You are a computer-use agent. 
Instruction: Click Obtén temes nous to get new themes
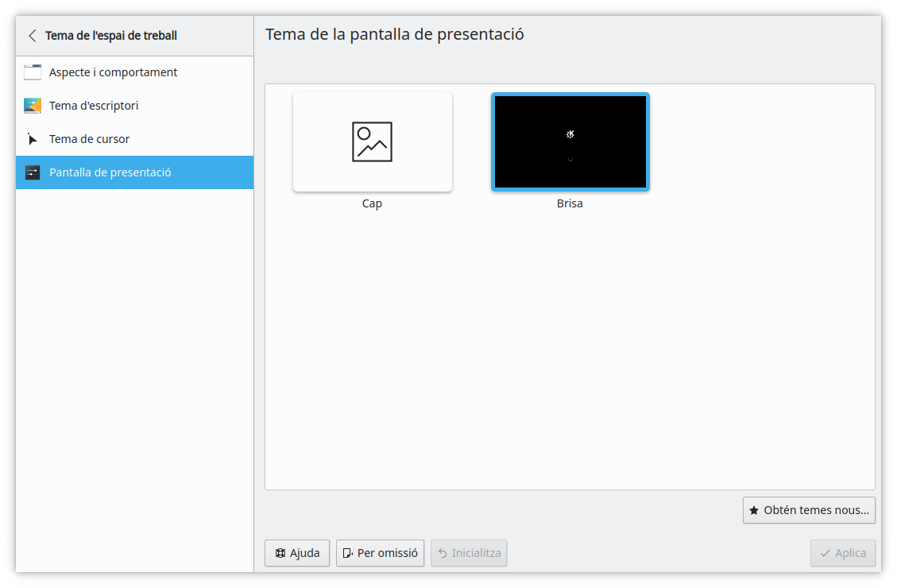pos(809,510)
